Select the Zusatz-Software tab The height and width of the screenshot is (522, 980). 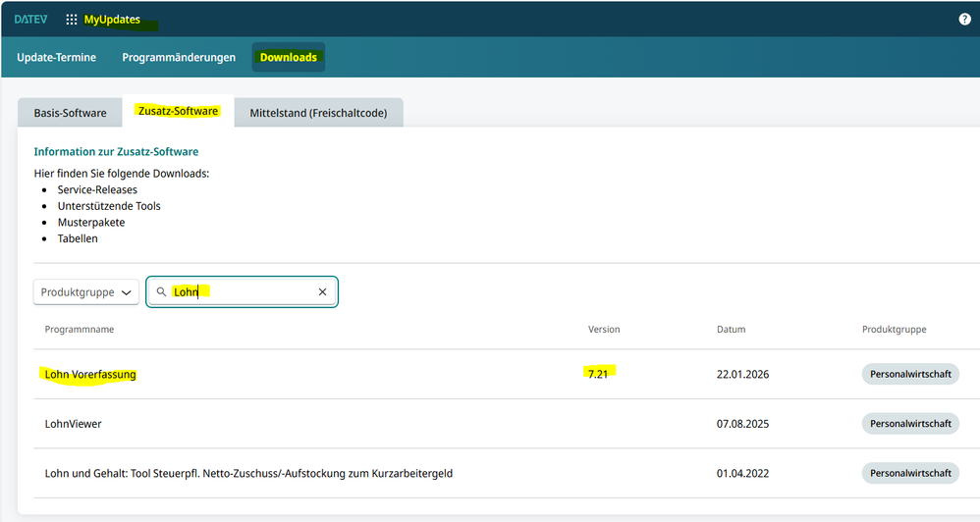[x=178, y=111]
